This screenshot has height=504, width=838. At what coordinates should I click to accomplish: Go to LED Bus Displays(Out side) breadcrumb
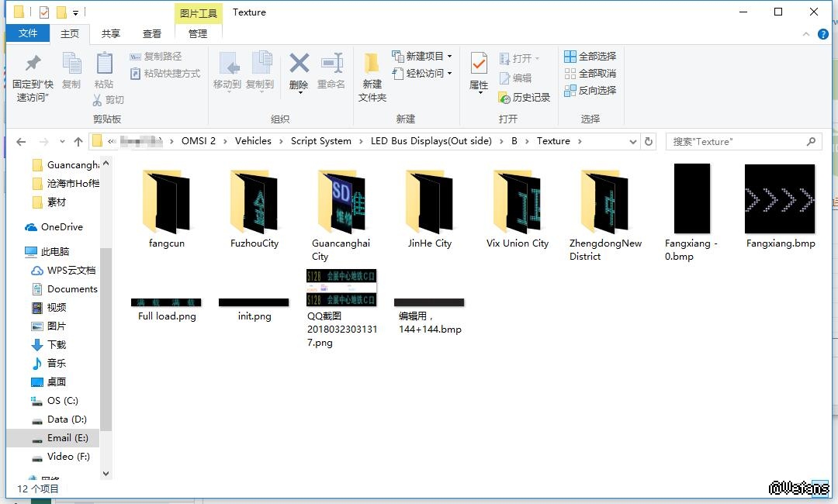pyautogui.click(x=431, y=141)
